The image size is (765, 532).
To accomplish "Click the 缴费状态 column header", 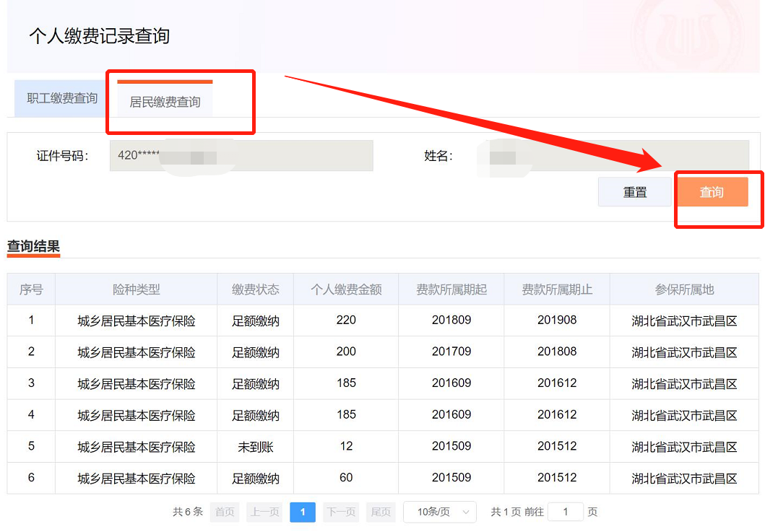I will [255, 289].
